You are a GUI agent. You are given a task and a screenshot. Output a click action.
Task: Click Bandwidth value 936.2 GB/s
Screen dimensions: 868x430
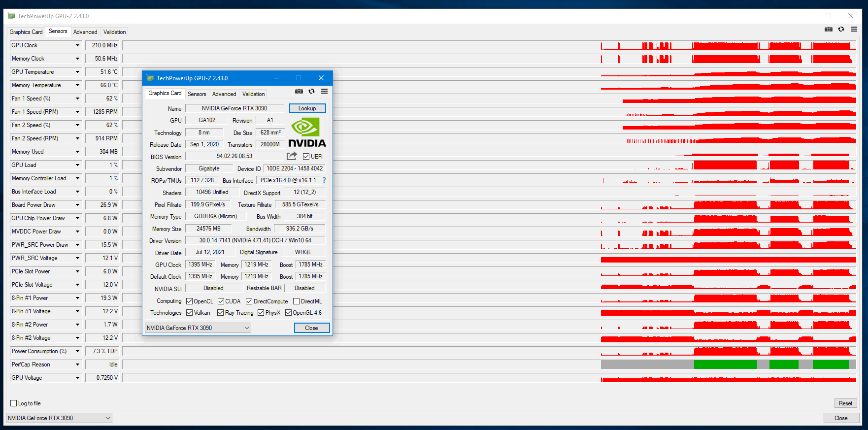click(300, 229)
